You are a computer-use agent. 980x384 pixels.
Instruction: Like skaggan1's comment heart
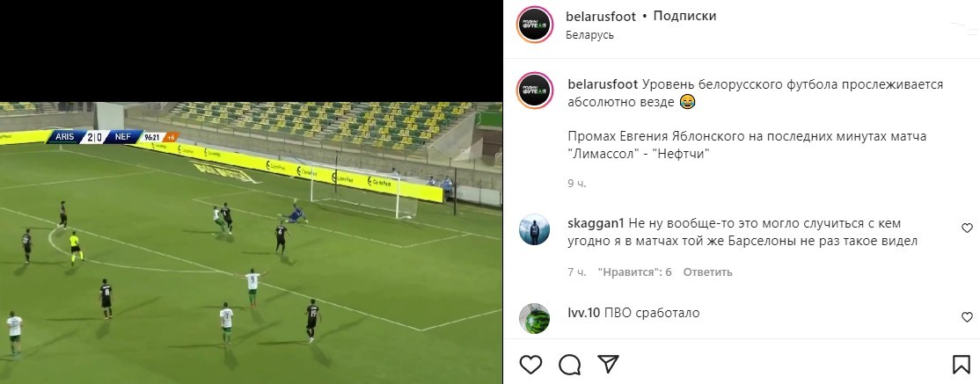pos(967,228)
